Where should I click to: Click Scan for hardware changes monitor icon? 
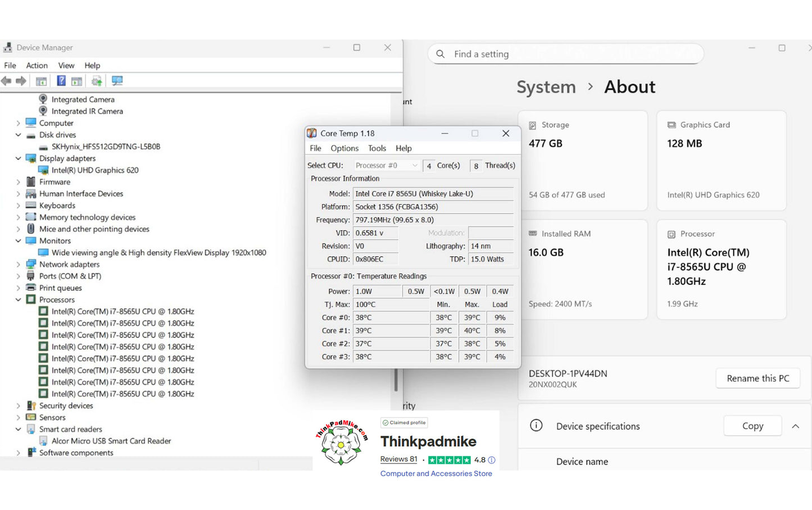point(117,81)
